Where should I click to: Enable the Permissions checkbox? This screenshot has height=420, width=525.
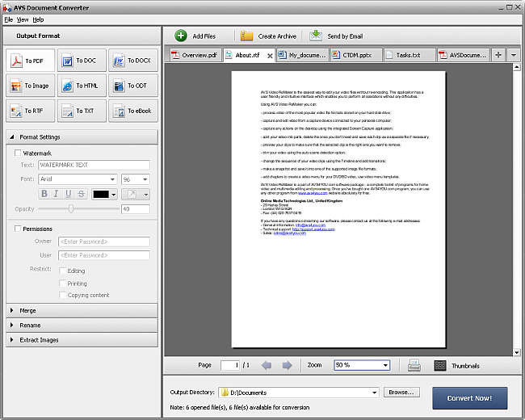pyautogui.click(x=18, y=229)
